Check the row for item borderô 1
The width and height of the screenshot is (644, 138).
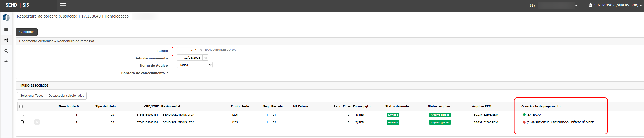click(22, 114)
